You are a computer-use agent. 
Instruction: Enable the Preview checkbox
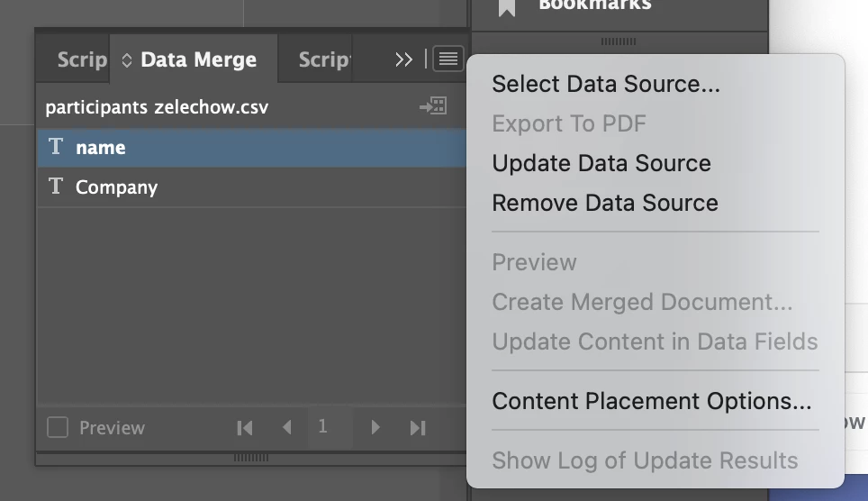pyautogui.click(x=58, y=427)
